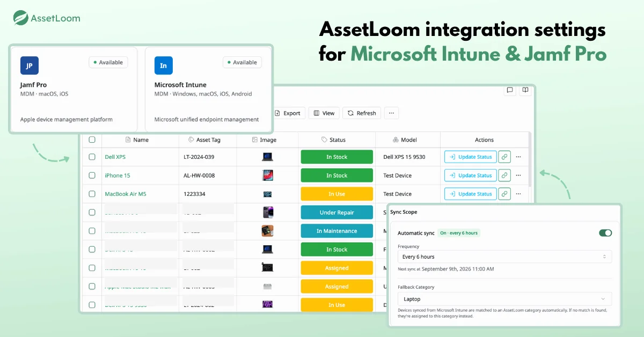This screenshot has height=337, width=644.
Task: Click asset tag LT-2024-039
Action: [x=199, y=157]
